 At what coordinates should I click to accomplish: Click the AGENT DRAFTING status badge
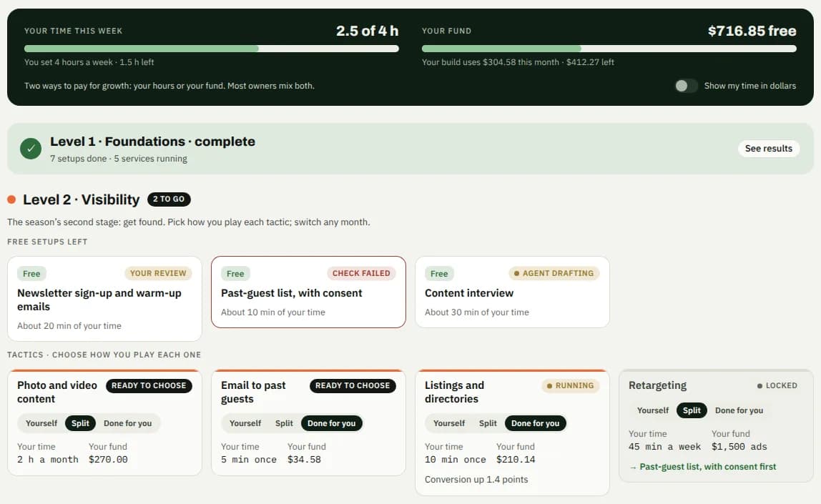[554, 273]
